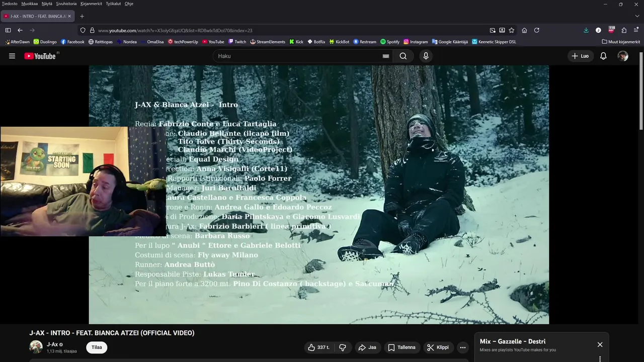Open Firefox extensions puzzle icon
This screenshot has height=362, width=644.
624,30
